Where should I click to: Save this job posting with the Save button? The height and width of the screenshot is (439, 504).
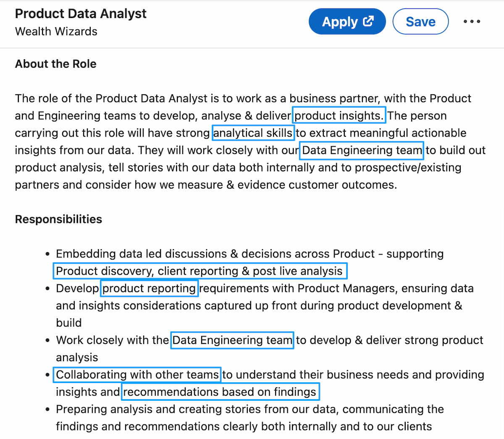[420, 21]
